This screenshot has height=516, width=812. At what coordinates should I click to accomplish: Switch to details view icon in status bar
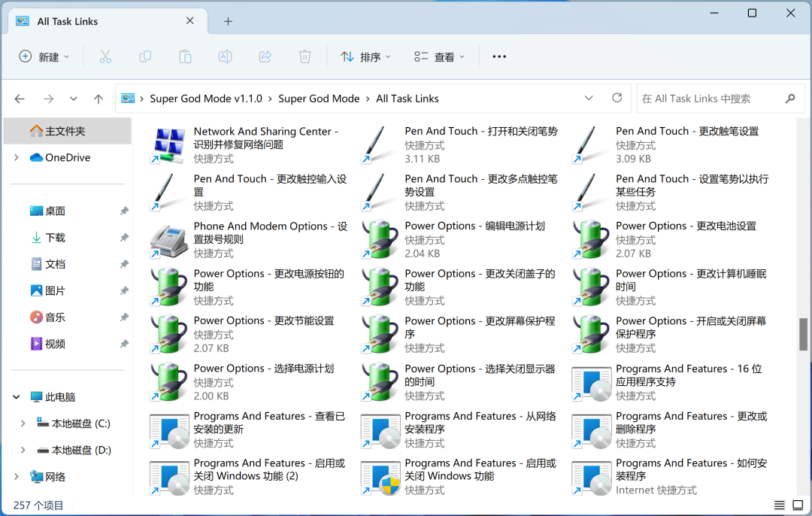click(780, 505)
